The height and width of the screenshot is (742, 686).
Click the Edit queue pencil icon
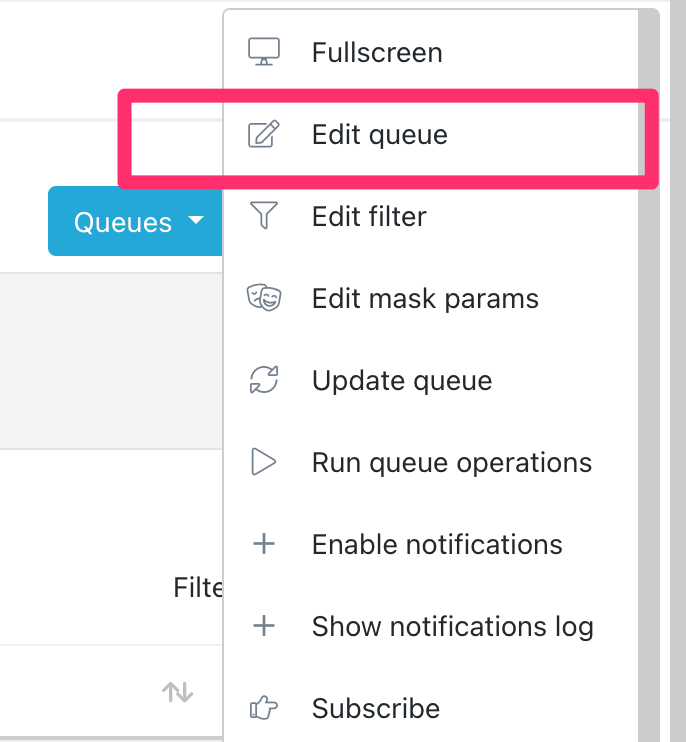264,134
